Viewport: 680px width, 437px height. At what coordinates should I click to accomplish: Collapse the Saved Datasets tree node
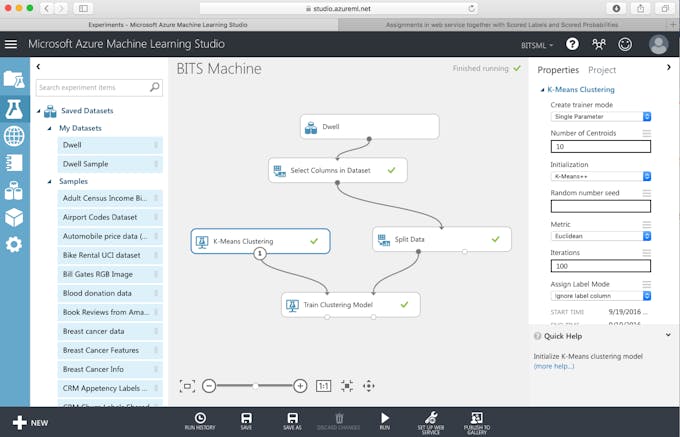point(39,111)
